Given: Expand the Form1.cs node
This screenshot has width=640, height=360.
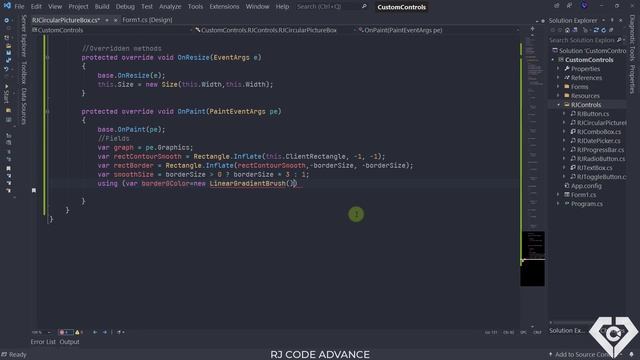Looking at the screenshot, I should pos(559,195).
